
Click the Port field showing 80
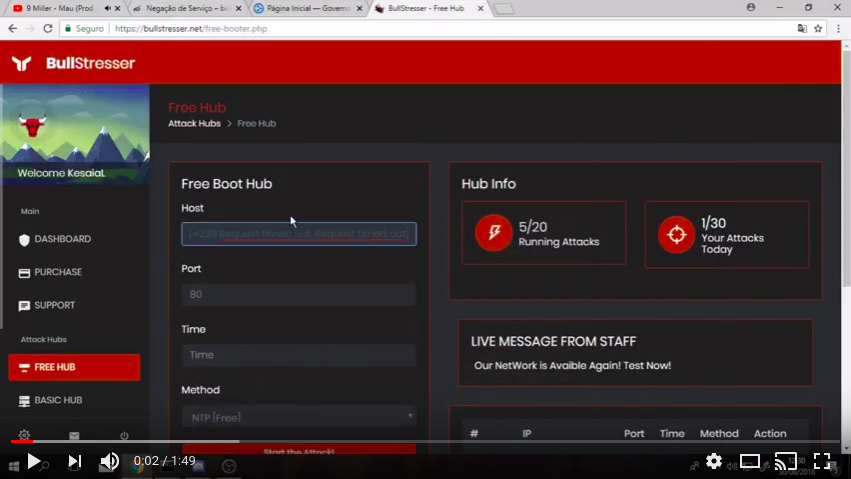(299, 295)
